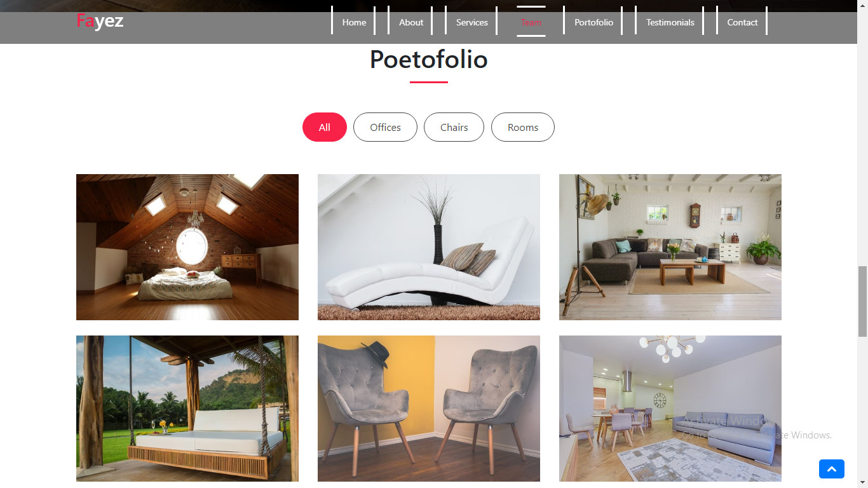Open the outdoor swing bed photo
This screenshot has height=488, width=868.
click(187, 409)
